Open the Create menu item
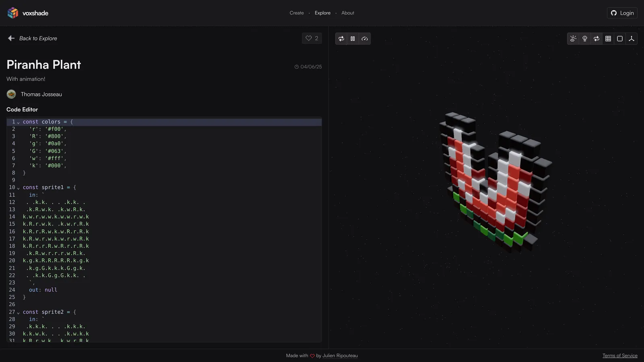644x362 pixels. point(297,13)
